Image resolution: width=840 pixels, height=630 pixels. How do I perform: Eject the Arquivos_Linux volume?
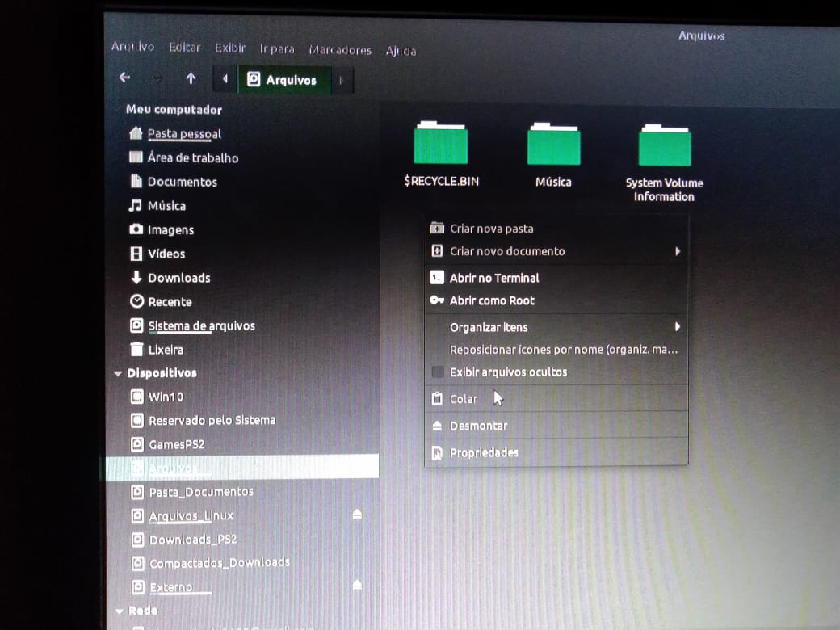pyautogui.click(x=357, y=514)
